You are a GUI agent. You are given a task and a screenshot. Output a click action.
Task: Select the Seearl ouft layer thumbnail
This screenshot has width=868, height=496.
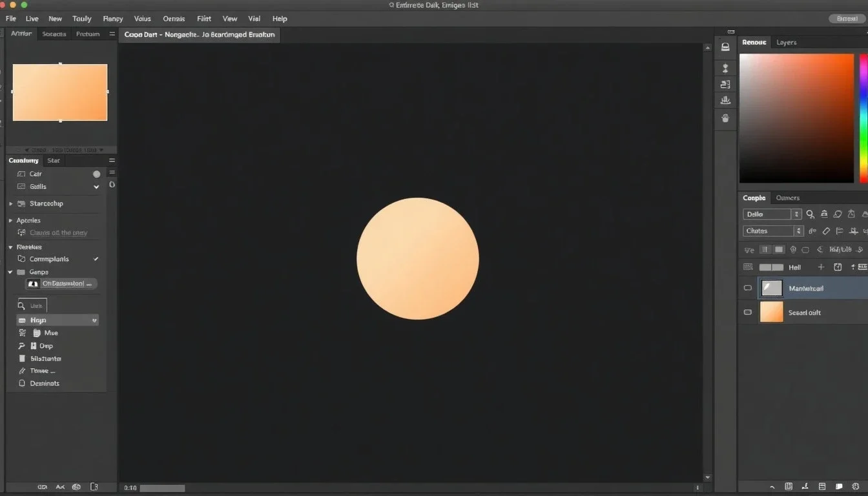coord(772,312)
